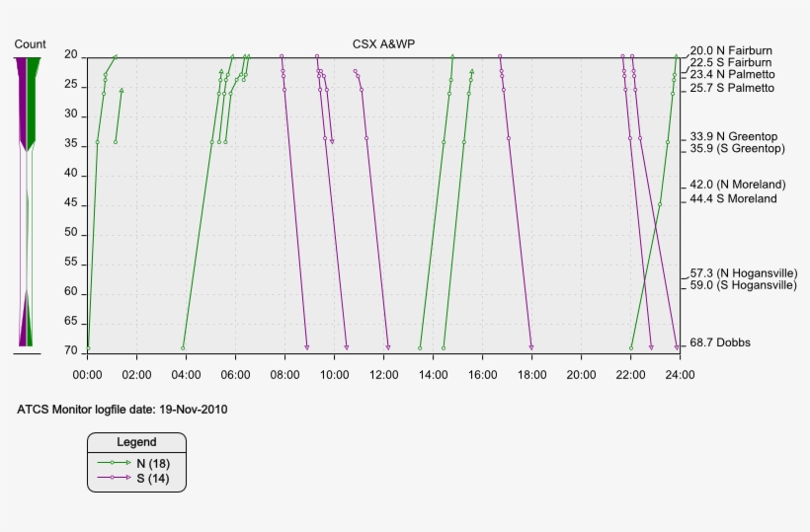Click the Legend header

[x=136, y=442]
